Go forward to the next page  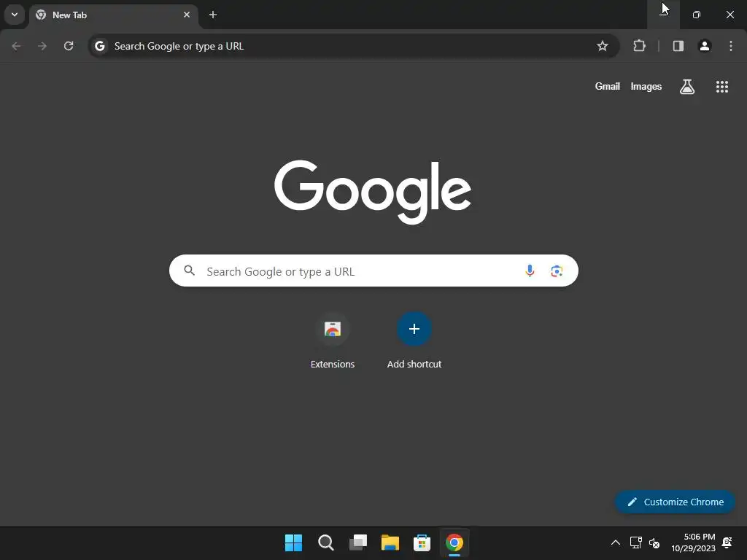coord(42,46)
